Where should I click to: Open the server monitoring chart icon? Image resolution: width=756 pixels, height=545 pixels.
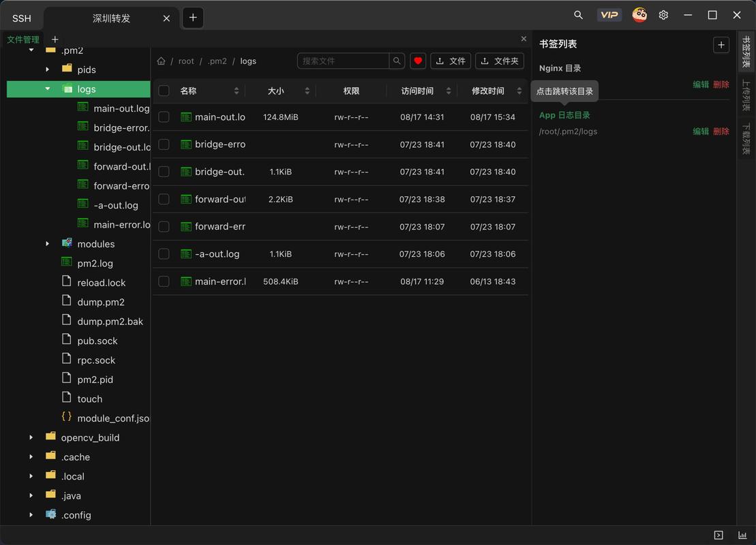(742, 535)
